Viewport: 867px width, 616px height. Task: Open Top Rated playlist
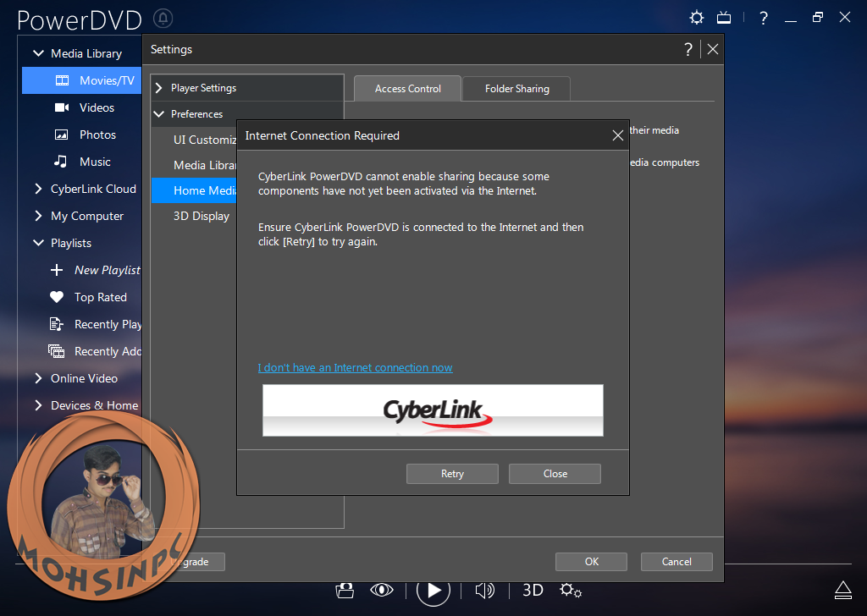coord(101,297)
